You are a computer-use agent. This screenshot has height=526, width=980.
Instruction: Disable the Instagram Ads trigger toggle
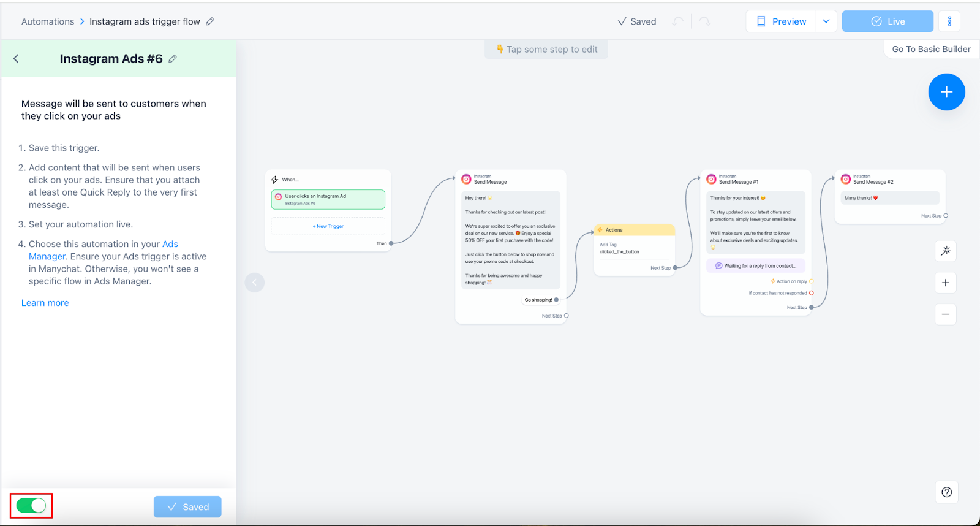(31, 506)
